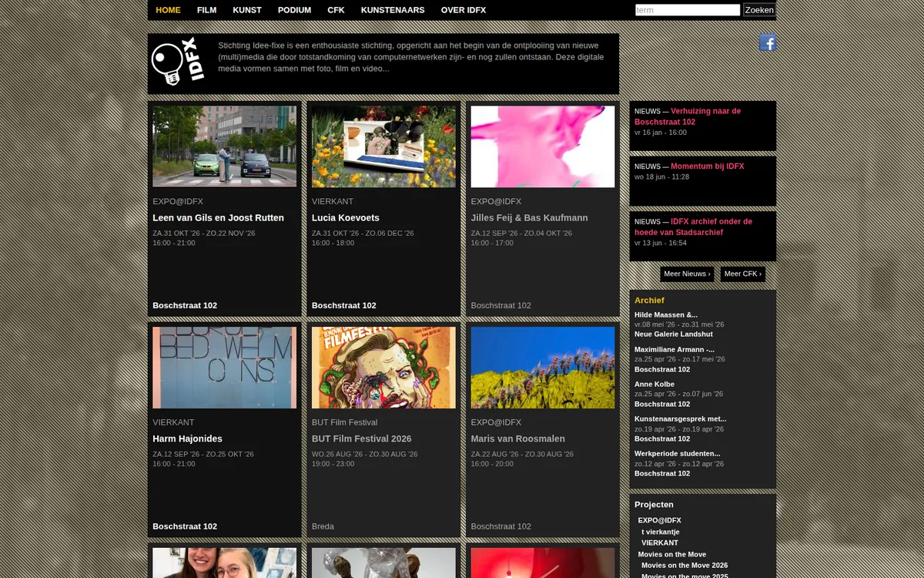924x578 pixels.
Task: Open news Verhuizing naar de Boschstraat 102
Action: (688, 116)
